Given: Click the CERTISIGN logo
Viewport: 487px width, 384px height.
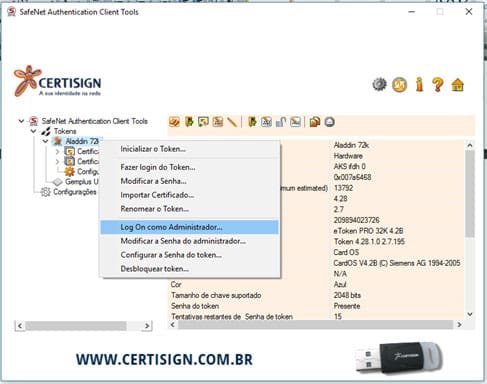Looking at the screenshot, I should tap(57, 81).
